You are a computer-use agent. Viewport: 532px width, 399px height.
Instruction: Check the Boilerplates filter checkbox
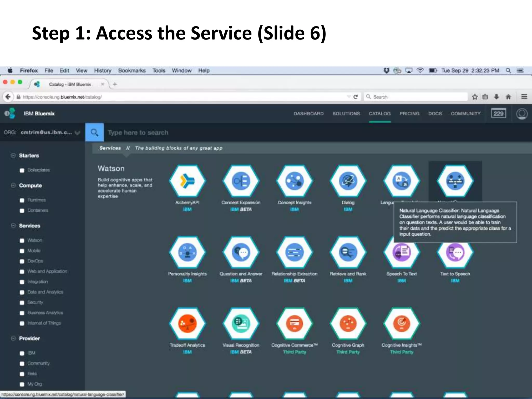22,170
